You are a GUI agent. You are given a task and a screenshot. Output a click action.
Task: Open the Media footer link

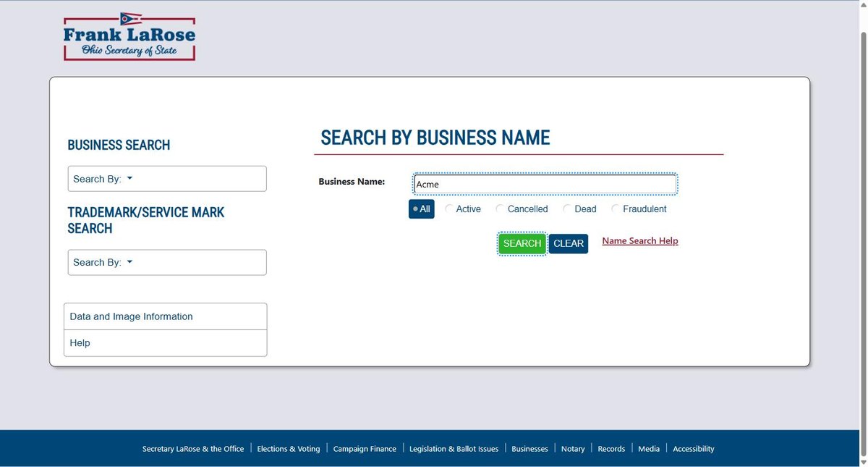coord(649,449)
